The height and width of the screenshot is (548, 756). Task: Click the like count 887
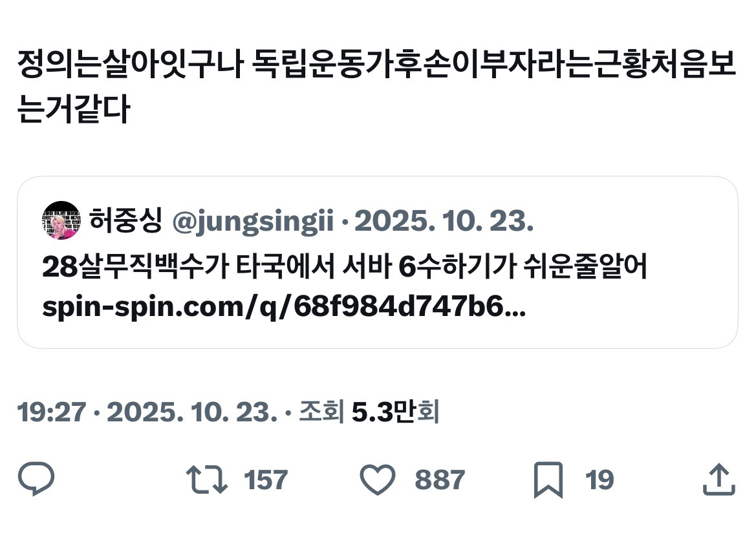(440, 478)
